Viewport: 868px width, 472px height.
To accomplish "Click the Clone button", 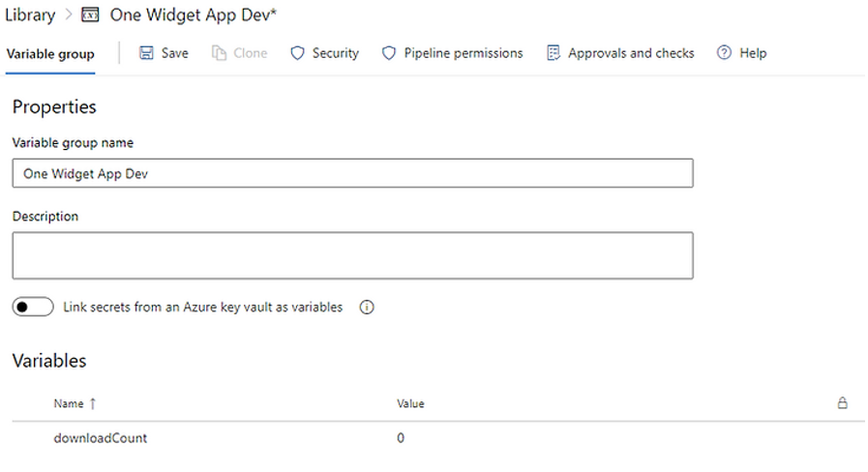I will coord(240,53).
